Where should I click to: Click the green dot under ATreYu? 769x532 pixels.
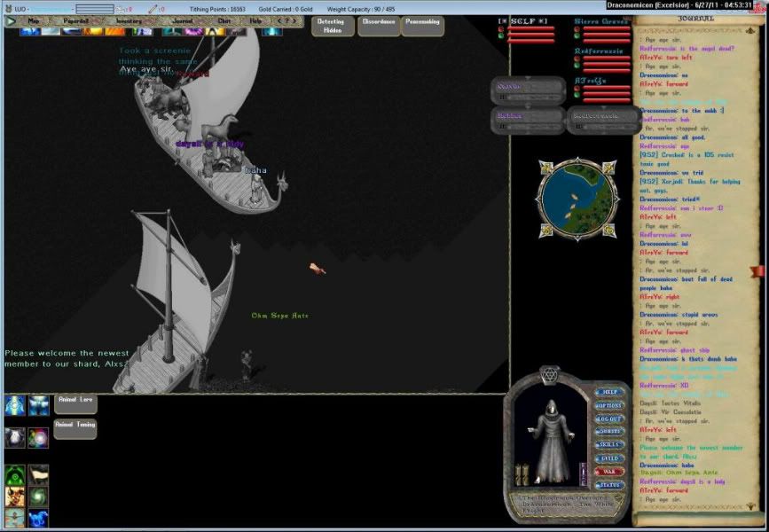(577, 95)
